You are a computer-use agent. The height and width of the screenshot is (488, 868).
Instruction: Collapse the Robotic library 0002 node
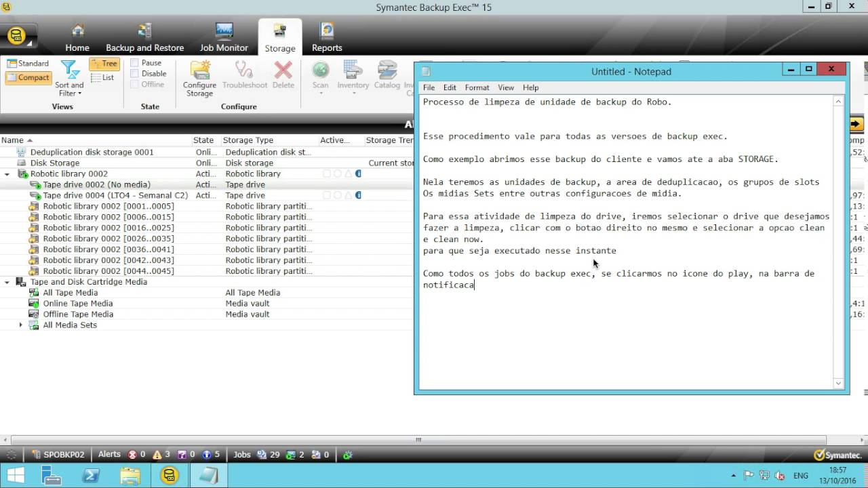(7, 174)
